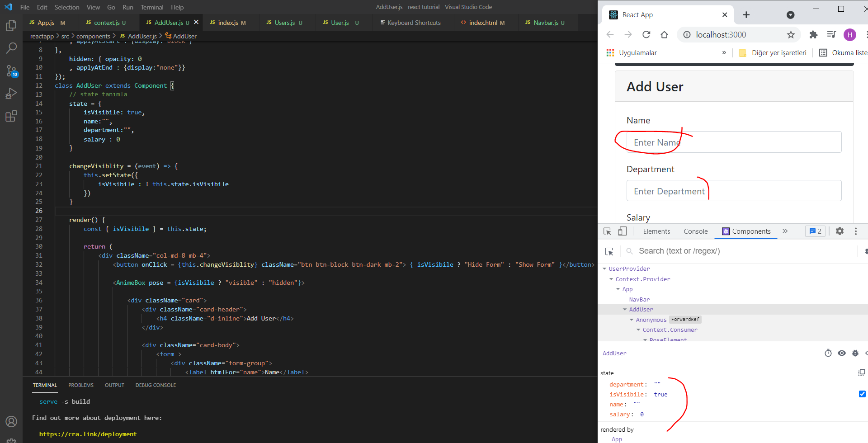Open the Explorer view in the activity bar
Screen dimensions: 868x443
pyautogui.click(x=11, y=26)
